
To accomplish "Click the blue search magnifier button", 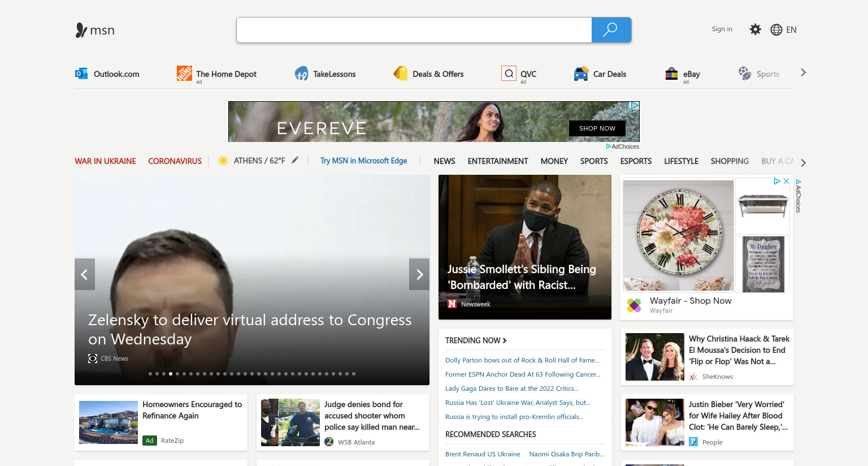I will point(611,30).
